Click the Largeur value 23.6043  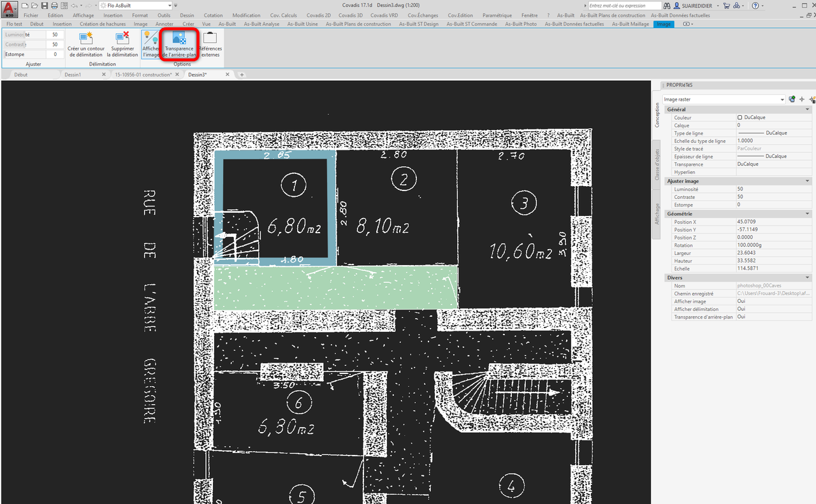point(775,253)
